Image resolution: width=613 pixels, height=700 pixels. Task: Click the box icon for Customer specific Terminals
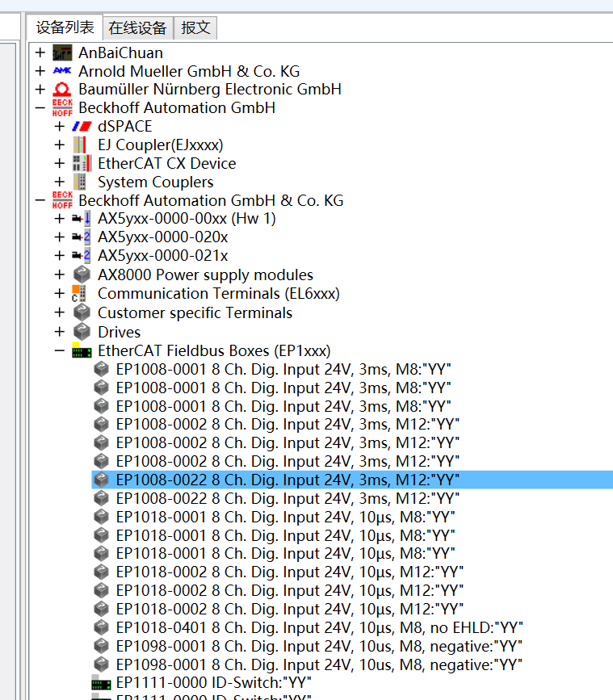(82, 312)
